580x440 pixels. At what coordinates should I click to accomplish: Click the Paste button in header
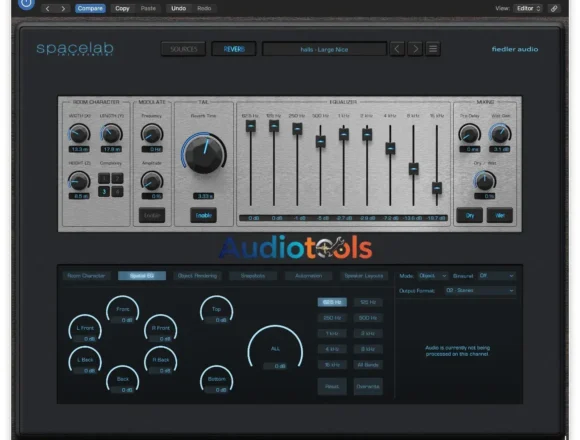[x=148, y=9]
